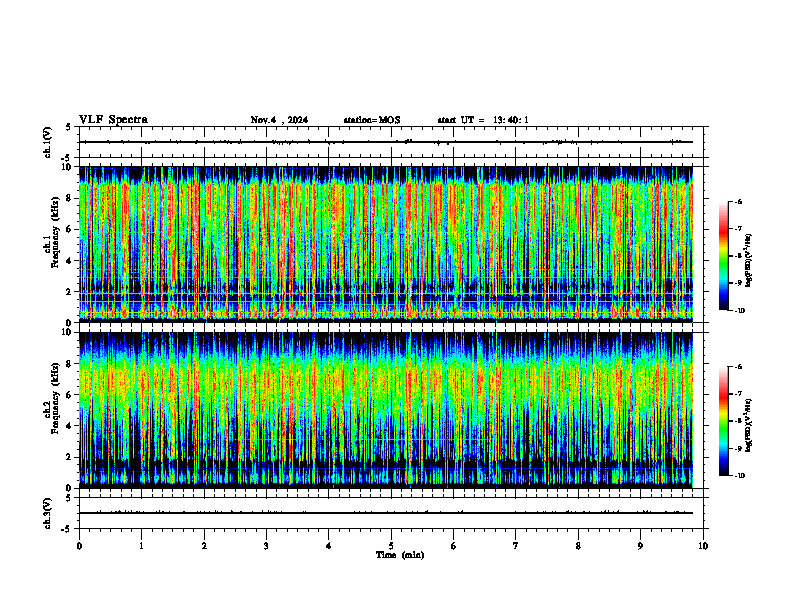Click the ch.1(V) waveform trace strip
792x612 pixels.
pyautogui.click(x=385, y=142)
